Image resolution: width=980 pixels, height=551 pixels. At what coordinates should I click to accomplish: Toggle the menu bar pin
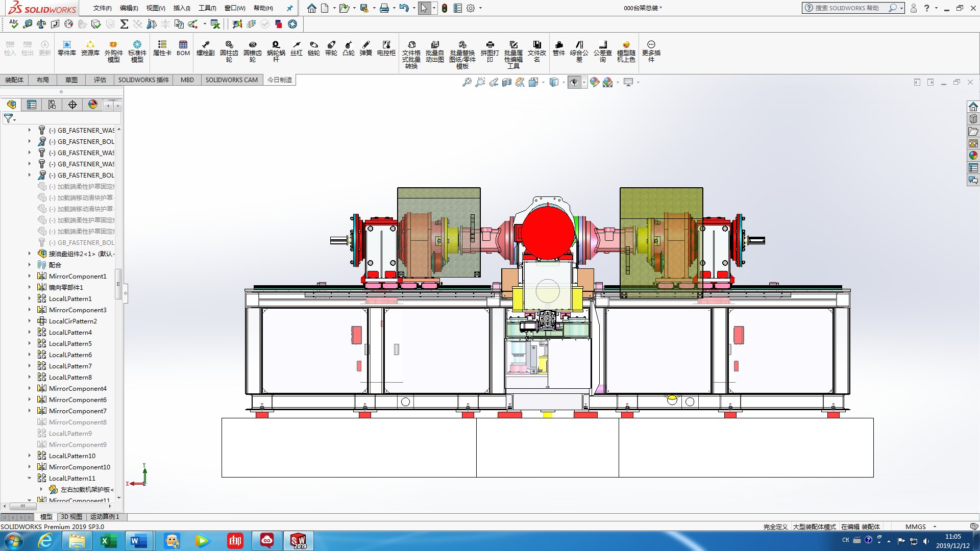(x=290, y=8)
